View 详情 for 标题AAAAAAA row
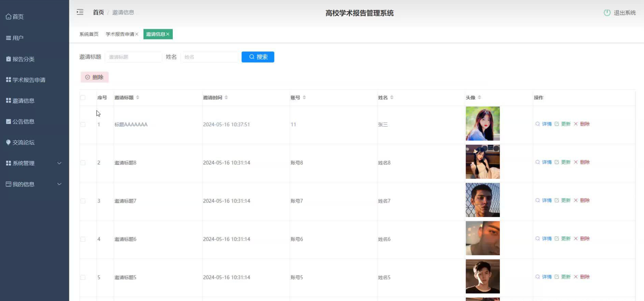 (544, 124)
